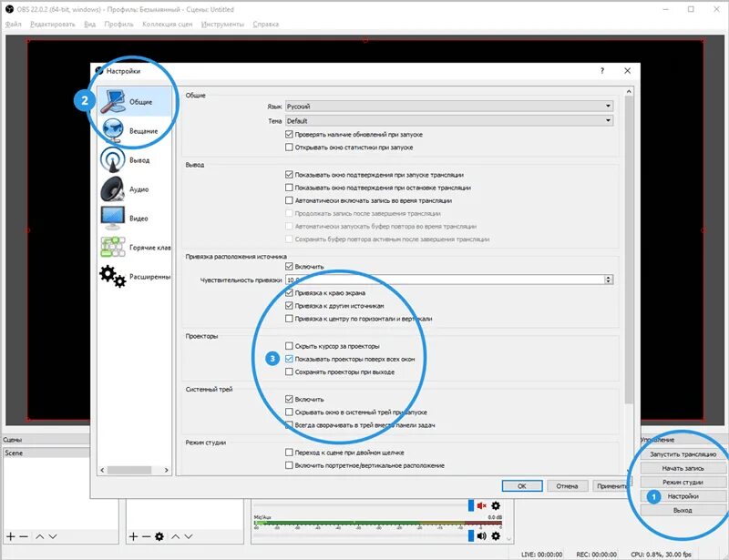The height and width of the screenshot is (560, 729).
Task: Toggle Проверять наличие обновлений при запуске
Action: (x=289, y=134)
